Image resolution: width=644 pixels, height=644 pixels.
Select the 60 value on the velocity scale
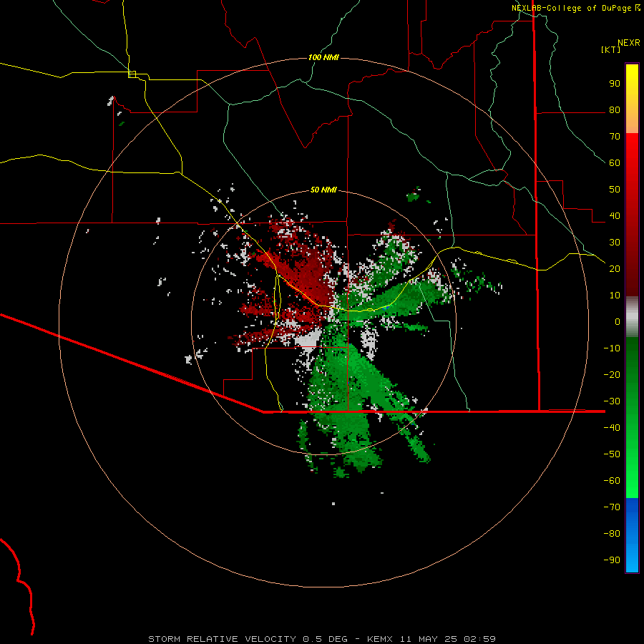click(x=615, y=163)
